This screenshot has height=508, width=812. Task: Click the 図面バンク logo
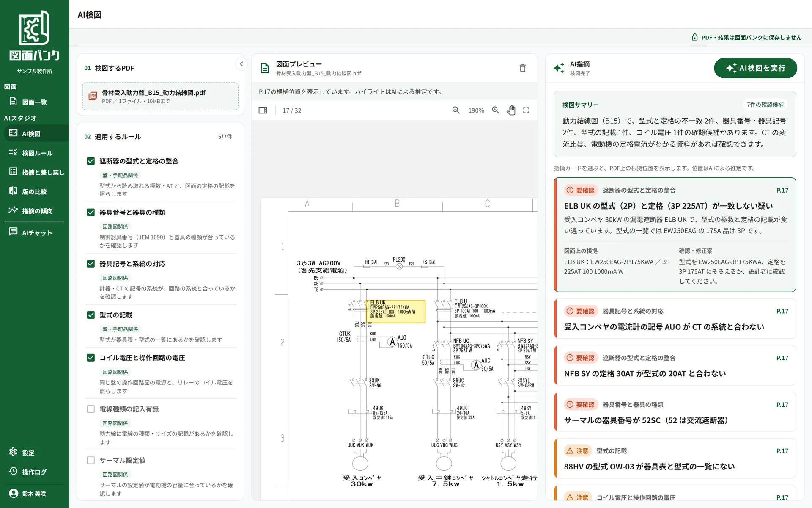[34, 36]
